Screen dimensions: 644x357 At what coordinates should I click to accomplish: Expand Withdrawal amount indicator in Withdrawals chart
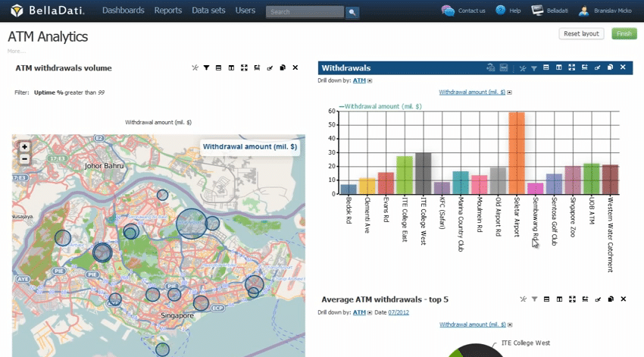[510, 92]
